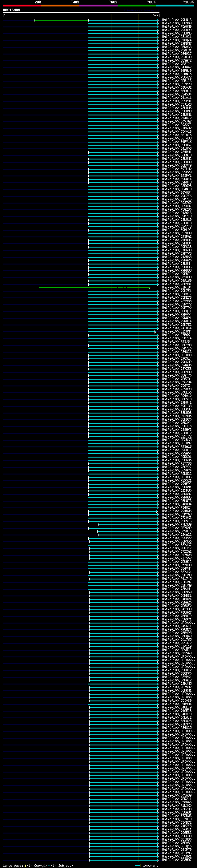Viewport: 197px width, 868px height.
Task: Select label UniRef100_A5AFS1
Action: coord(177,50)
